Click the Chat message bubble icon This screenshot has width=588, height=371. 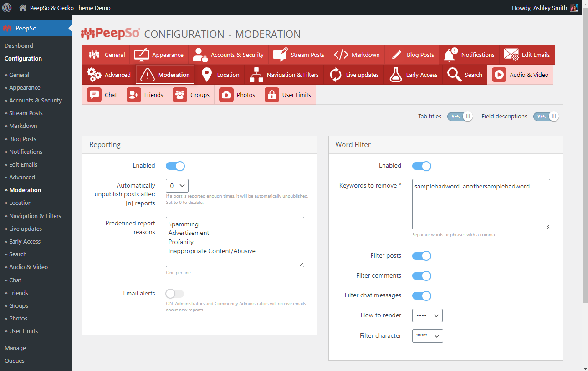pyautogui.click(x=94, y=95)
